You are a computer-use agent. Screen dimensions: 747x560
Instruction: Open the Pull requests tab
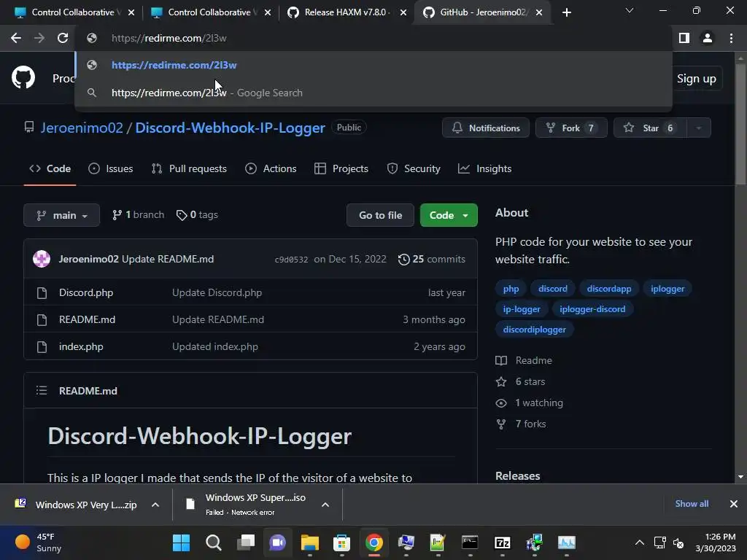(x=189, y=168)
